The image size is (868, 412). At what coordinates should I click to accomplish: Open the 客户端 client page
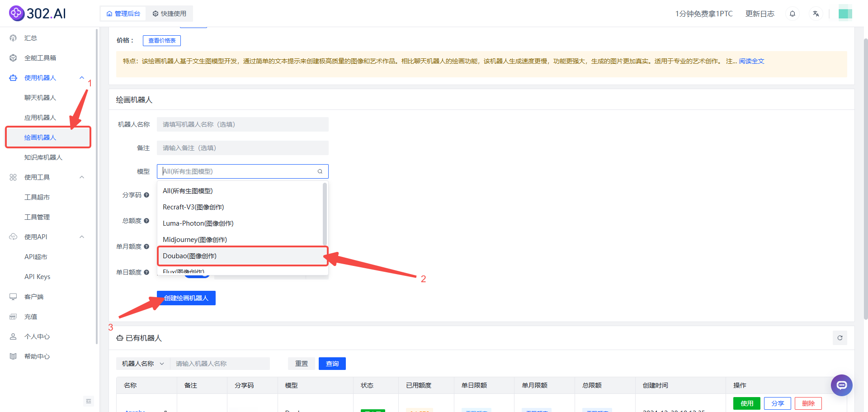34,297
